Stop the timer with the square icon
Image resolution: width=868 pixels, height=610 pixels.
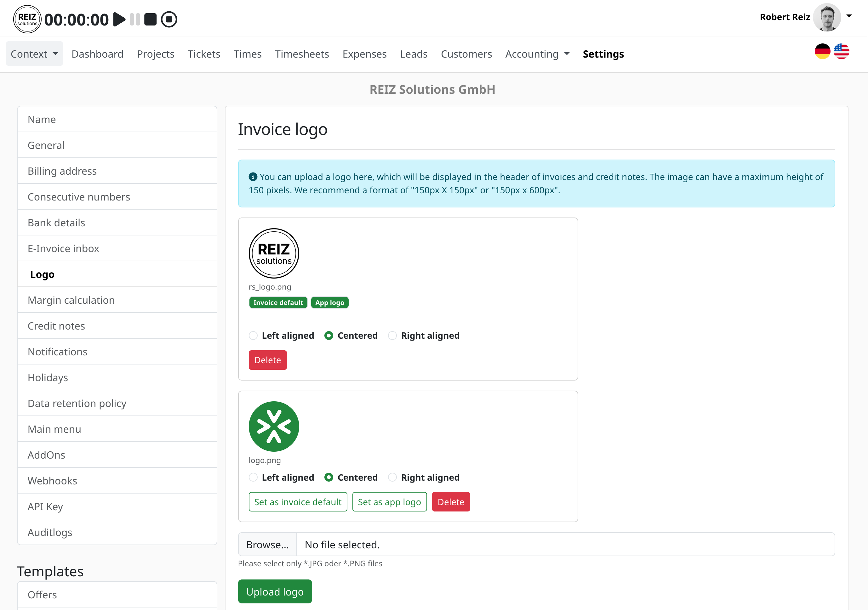click(x=151, y=19)
